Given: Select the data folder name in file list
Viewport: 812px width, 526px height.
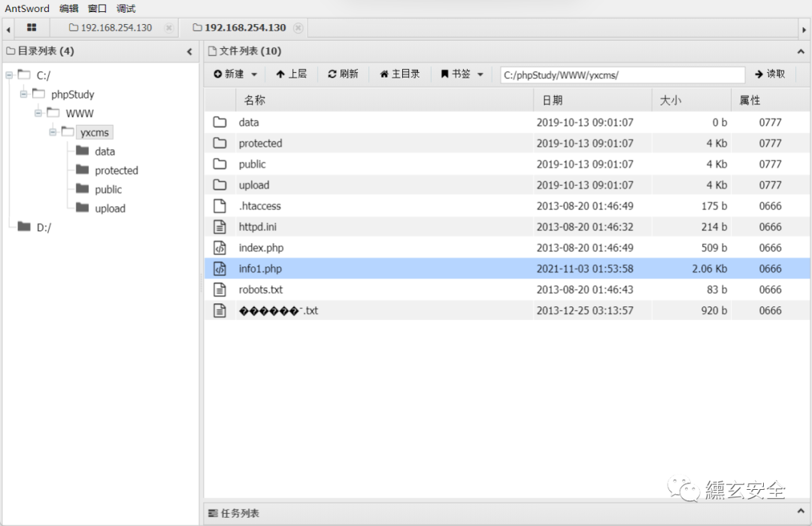Looking at the screenshot, I should (249, 123).
